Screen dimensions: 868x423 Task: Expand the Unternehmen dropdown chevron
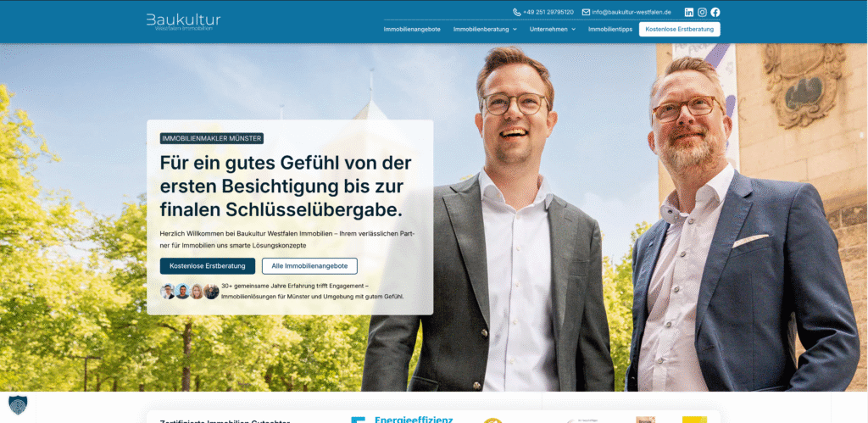(x=574, y=30)
